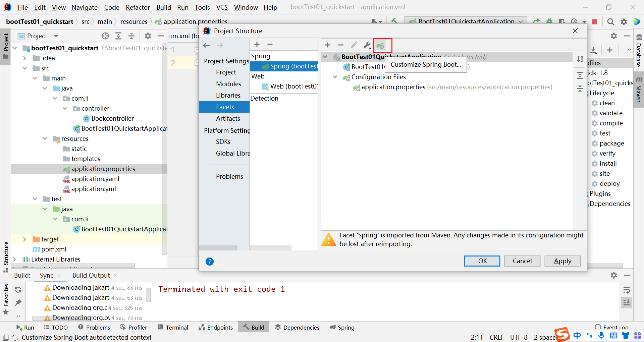The height and width of the screenshot is (342, 644).
Task: Click the pin icon in Build panel
Action: [x=18, y=303]
